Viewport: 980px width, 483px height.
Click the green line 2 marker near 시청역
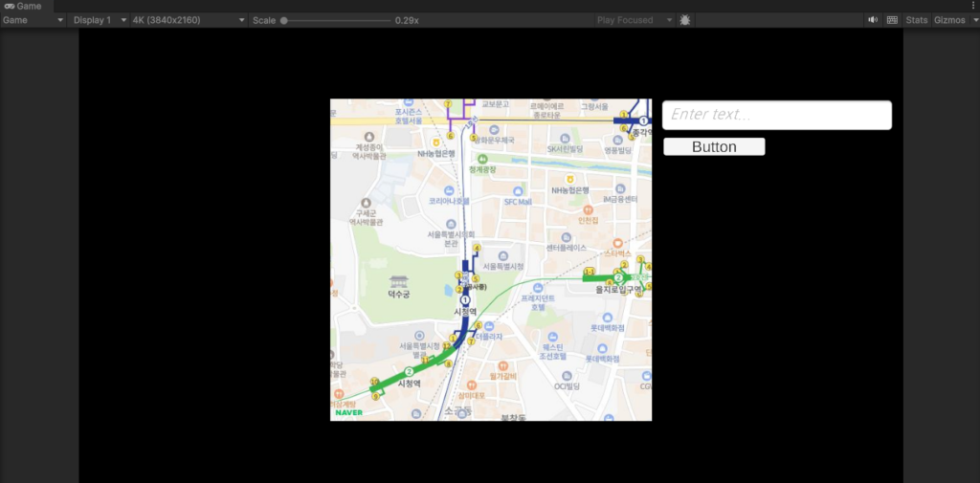(409, 371)
